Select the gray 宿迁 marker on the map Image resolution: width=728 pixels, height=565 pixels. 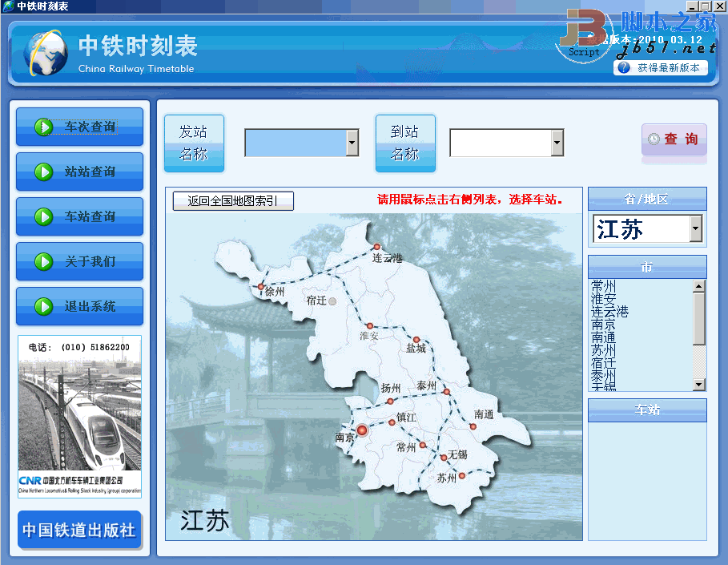point(332,301)
